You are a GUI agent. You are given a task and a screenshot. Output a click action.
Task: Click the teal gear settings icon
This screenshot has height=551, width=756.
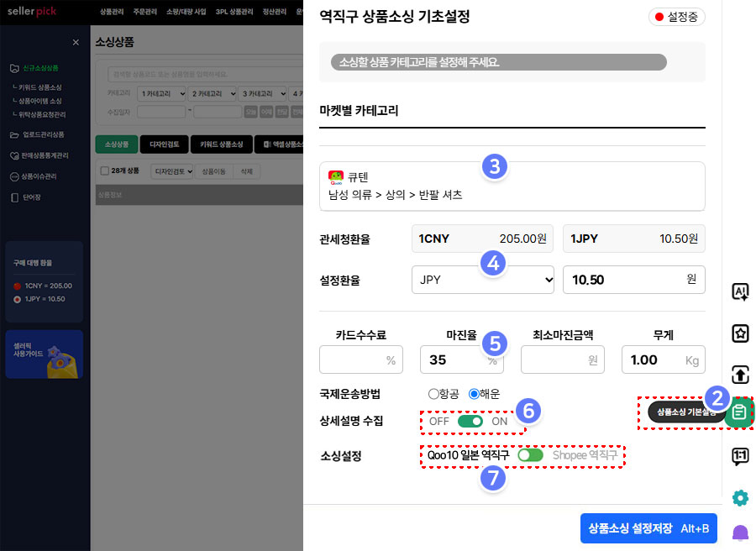click(x=740, y=498)
